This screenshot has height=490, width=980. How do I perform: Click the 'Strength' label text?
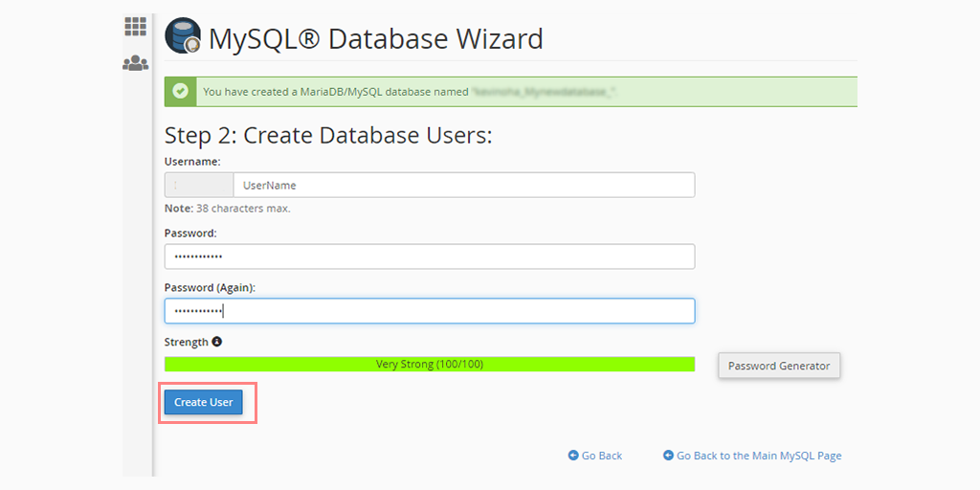pos(187,342)
